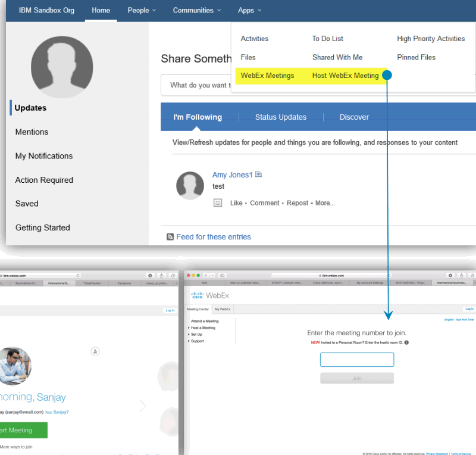The width and height of the screenshot is (476, 455).
Task: Open Pinned Files entry
Action: click(416, 57)
